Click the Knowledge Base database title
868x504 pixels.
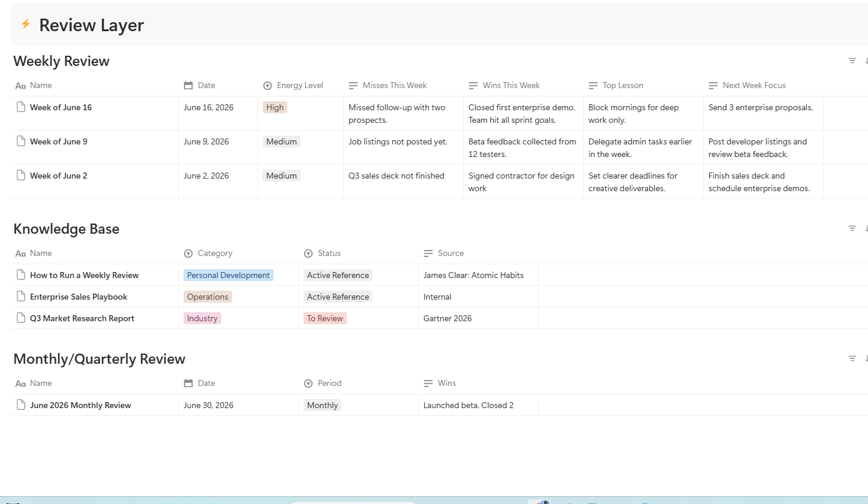coord(66,229)
